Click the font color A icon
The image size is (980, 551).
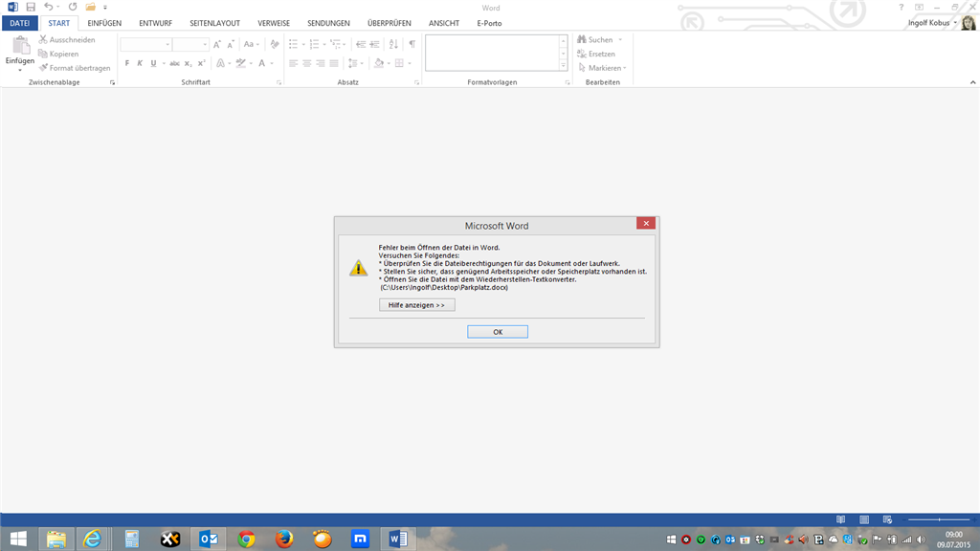(262, 63)
